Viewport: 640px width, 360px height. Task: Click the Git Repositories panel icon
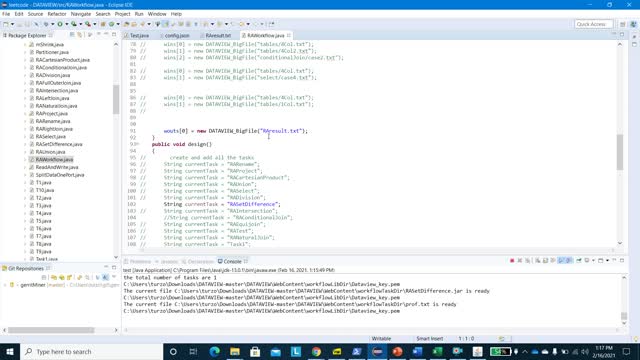(x=4, y=268)
